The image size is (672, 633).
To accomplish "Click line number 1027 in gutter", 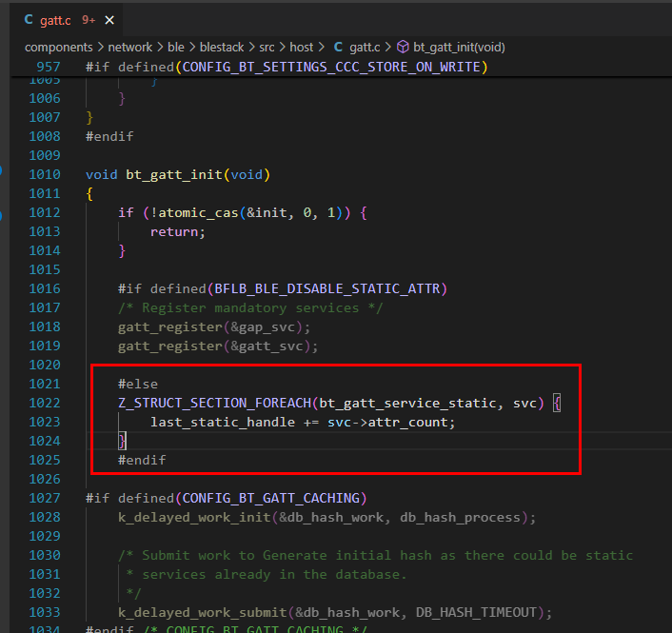I will pyautogui.click(x=45, y=498).
